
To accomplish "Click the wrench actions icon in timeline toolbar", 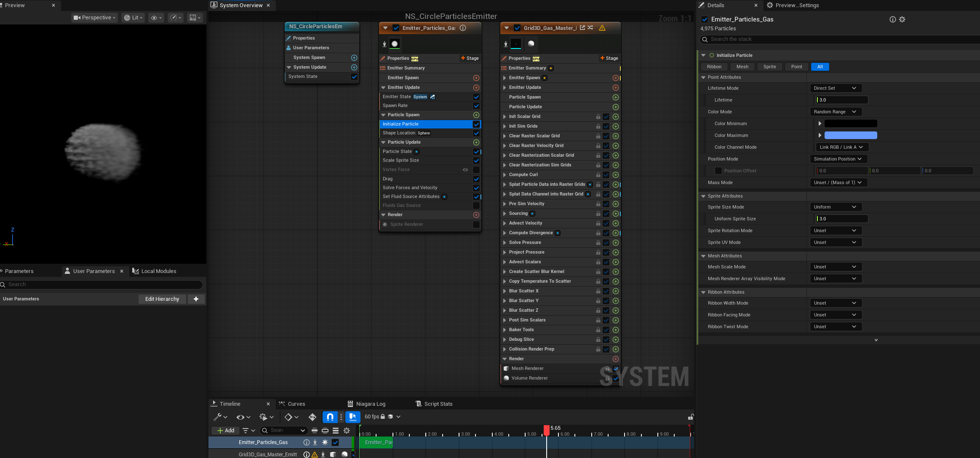I will click(218, 417).
